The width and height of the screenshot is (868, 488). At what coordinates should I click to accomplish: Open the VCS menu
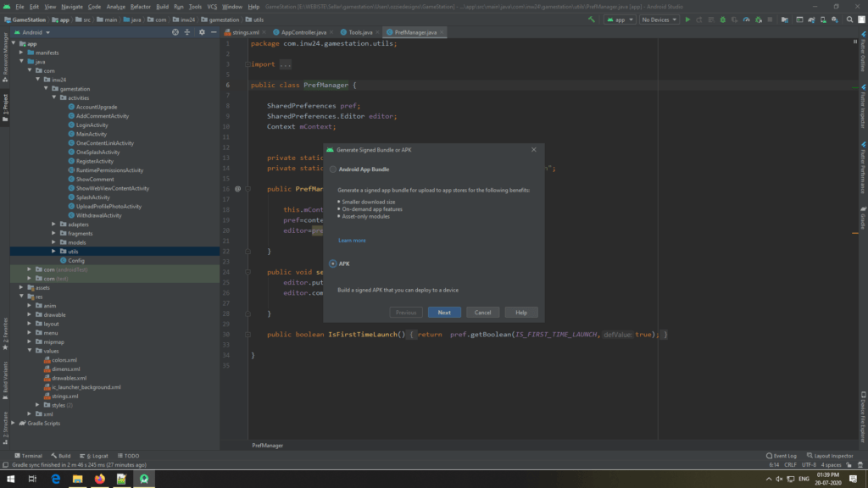click(x=212, y=7)
